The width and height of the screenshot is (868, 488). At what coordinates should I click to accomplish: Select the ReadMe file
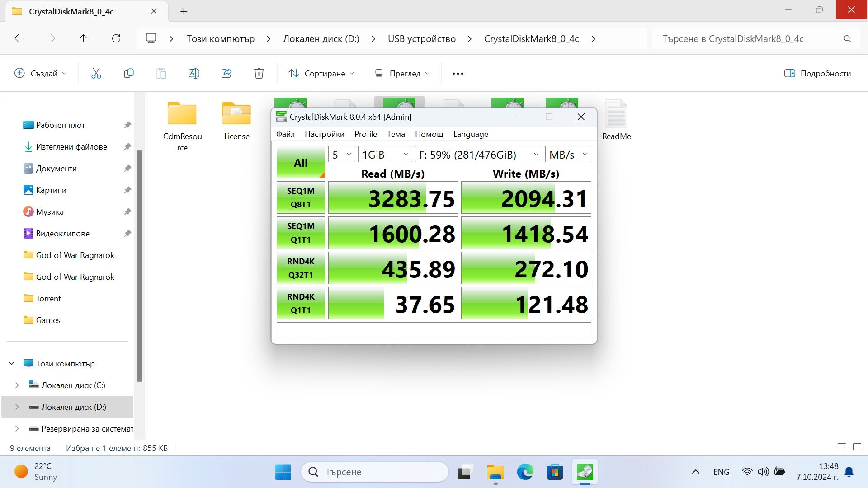click(616, 121)
